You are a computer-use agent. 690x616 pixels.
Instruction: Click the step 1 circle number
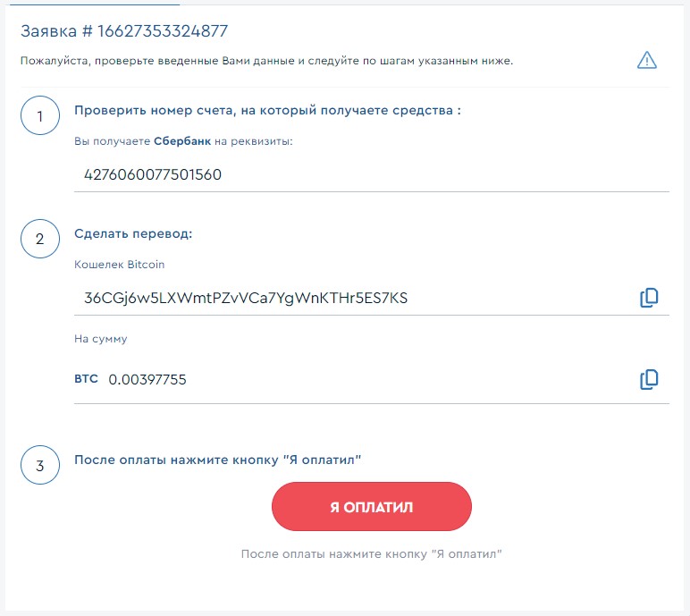39,116
